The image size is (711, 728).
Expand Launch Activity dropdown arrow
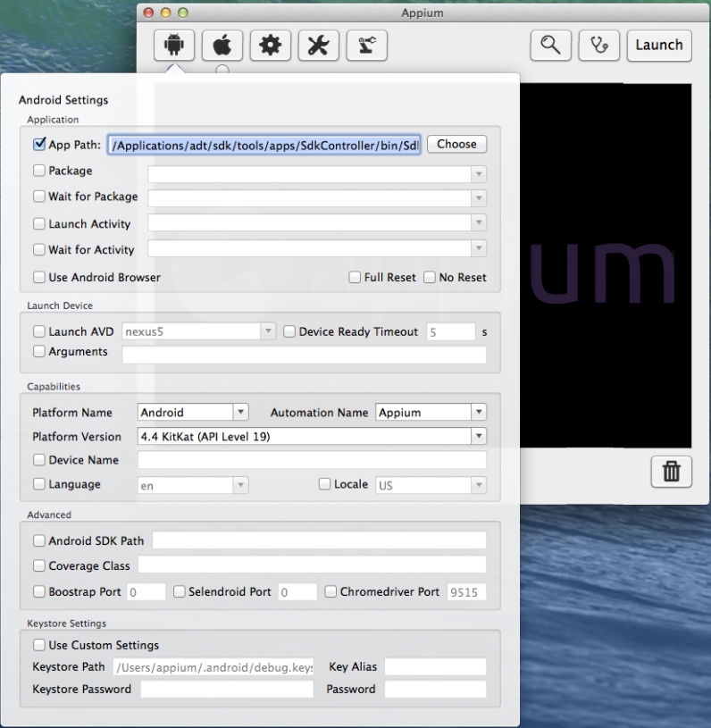[479, 222]
